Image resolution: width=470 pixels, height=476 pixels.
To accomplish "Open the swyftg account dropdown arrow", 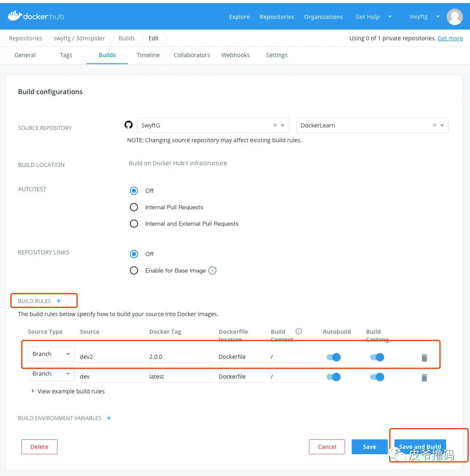I will (x=438, y=17).
